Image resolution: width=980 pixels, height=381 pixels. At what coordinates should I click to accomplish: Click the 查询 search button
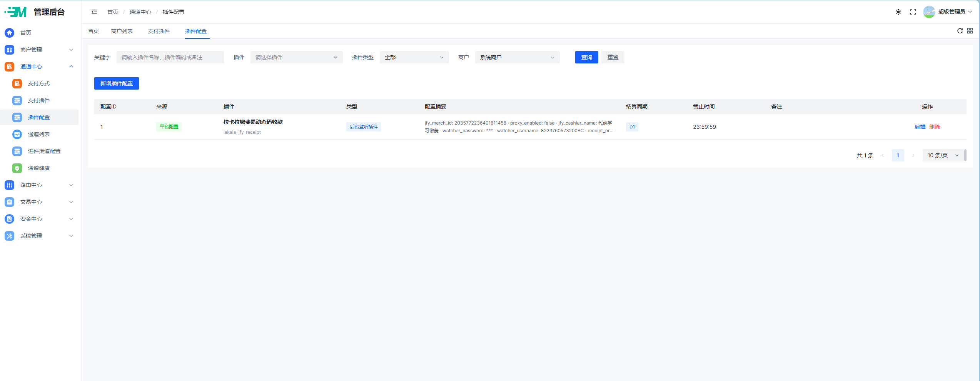[586, 57]
